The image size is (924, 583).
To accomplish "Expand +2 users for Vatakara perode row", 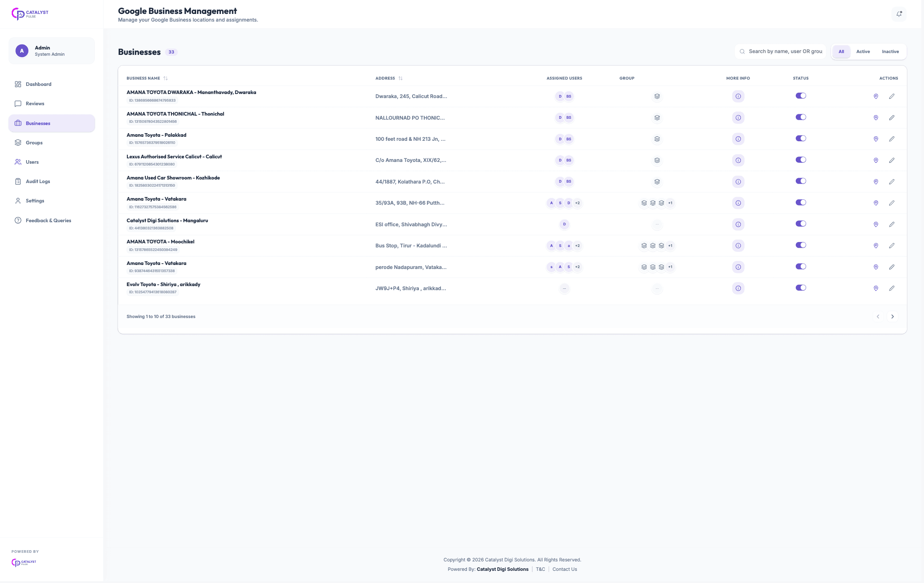I will [578, 267].
